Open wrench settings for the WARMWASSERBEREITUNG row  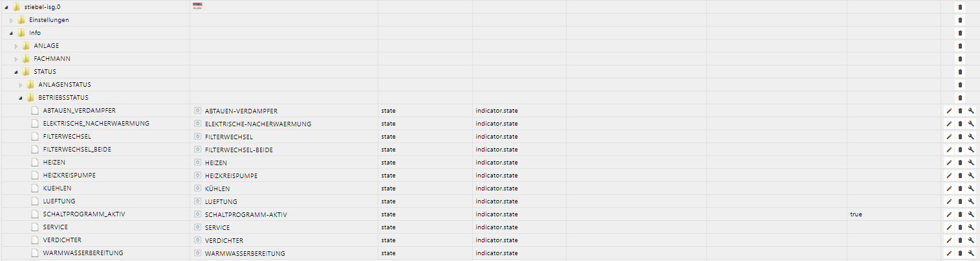click(x=971, y=253)
